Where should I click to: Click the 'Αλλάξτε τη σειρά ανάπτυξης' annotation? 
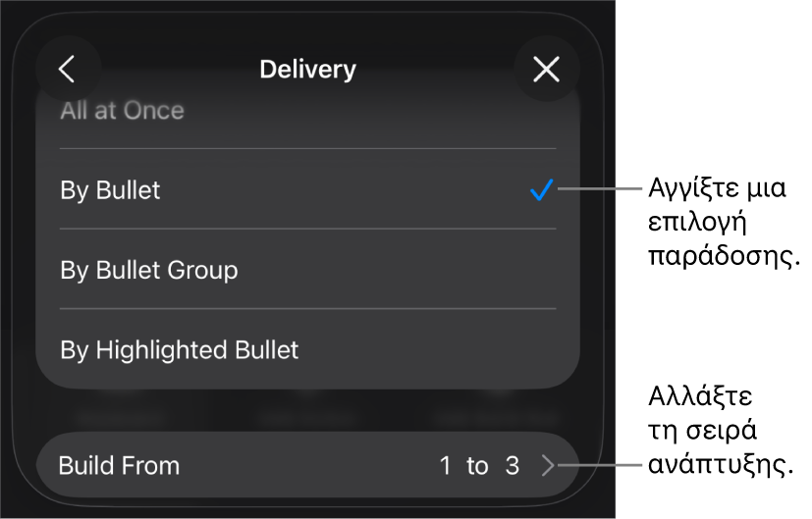(721, 430)
